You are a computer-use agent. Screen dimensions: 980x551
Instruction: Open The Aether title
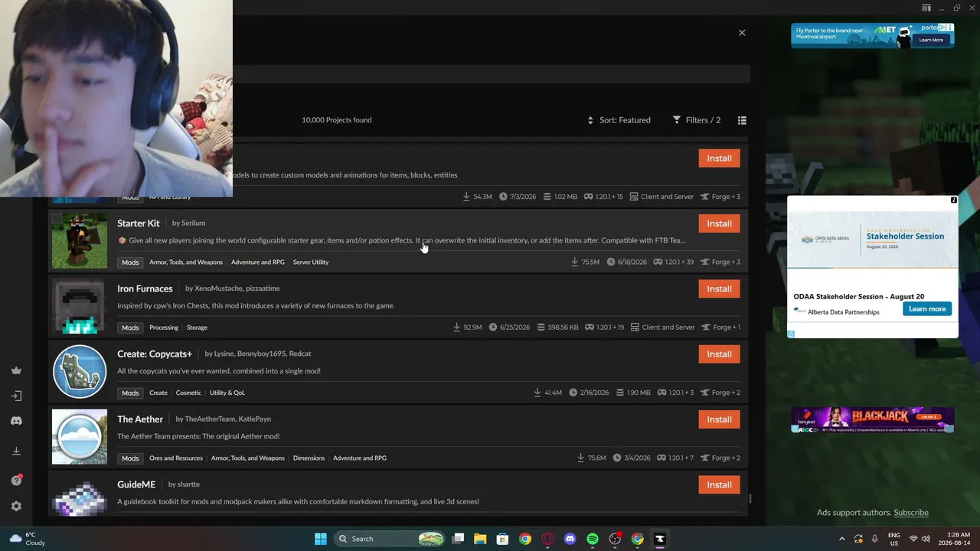[x=140, y=419]
